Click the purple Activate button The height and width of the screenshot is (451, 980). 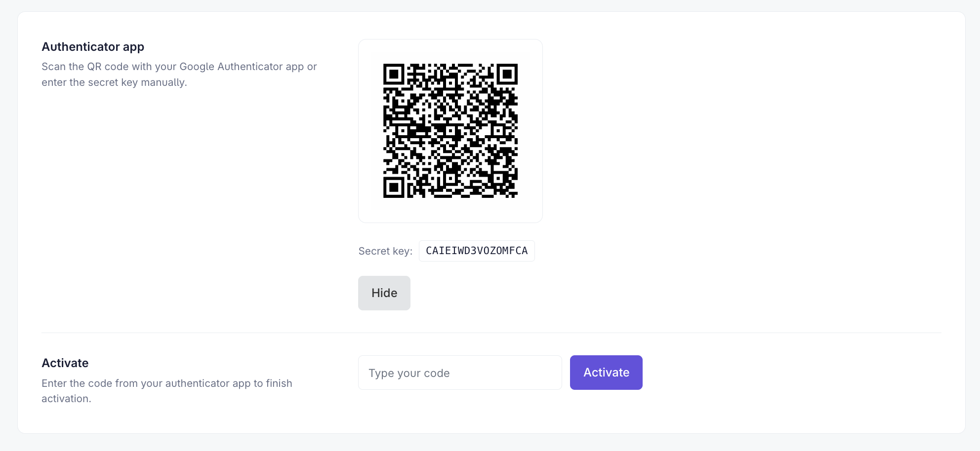(606, 373)
